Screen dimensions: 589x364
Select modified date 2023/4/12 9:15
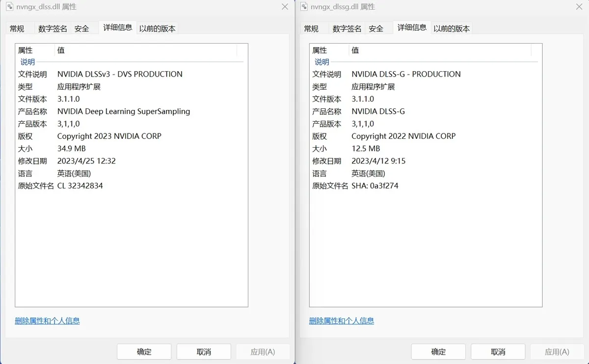[x=378, y=161]
